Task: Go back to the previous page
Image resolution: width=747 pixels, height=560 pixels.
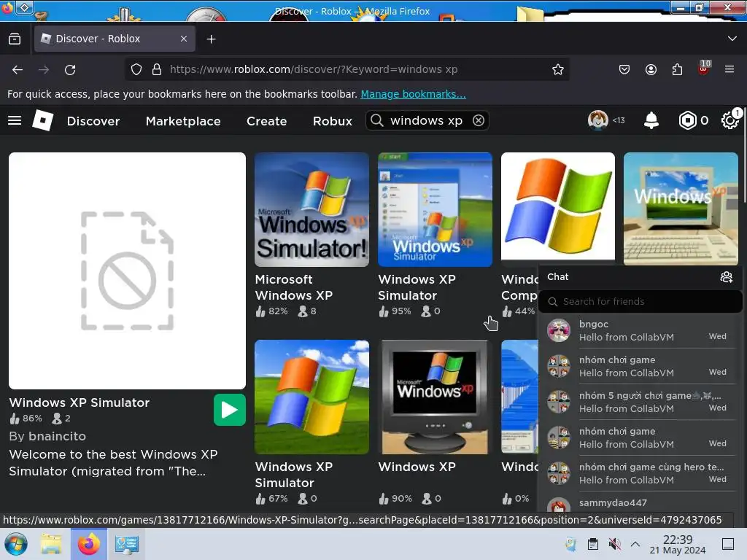Action: (x=18, y=69)
